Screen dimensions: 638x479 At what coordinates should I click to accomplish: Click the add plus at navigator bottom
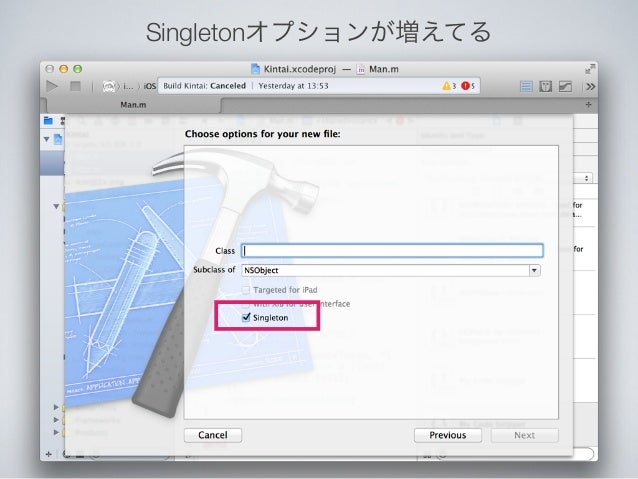click(x=48, y=454)
